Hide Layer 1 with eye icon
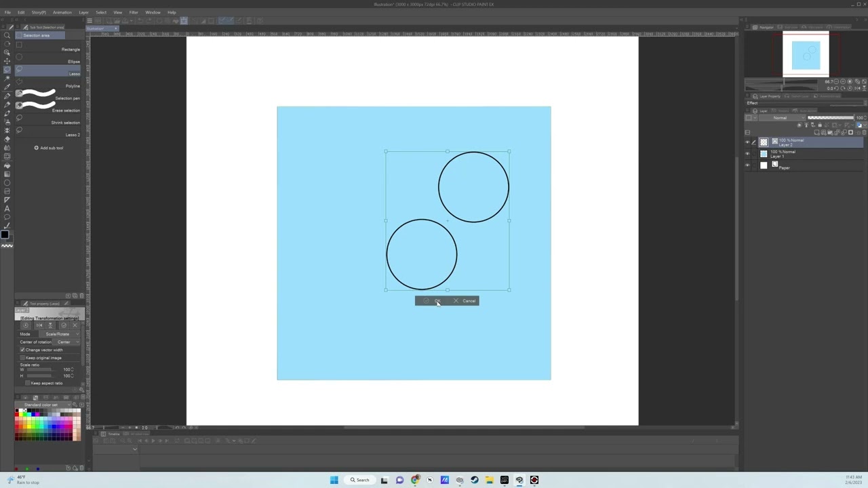868x488 pixels. (747, 154)
